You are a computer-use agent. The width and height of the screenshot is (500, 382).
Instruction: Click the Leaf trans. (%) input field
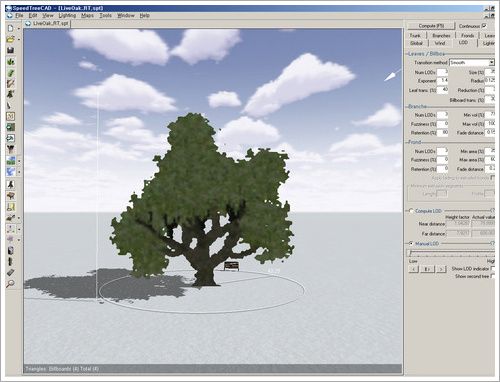coord(442,90)
